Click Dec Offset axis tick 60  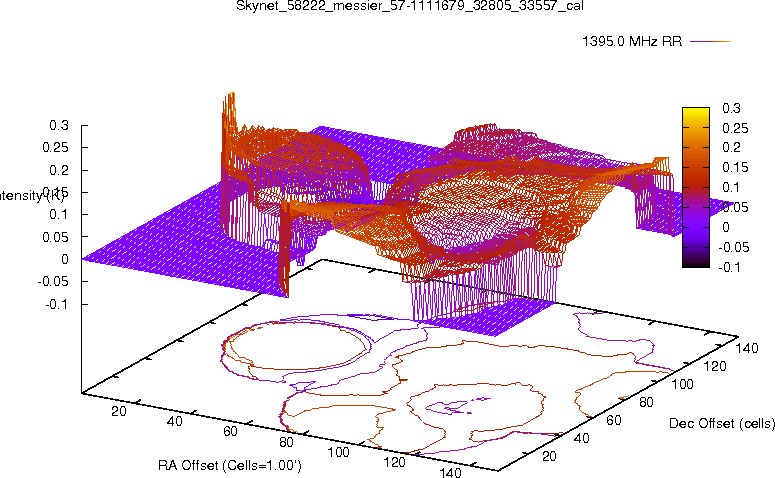coord(613,420)
